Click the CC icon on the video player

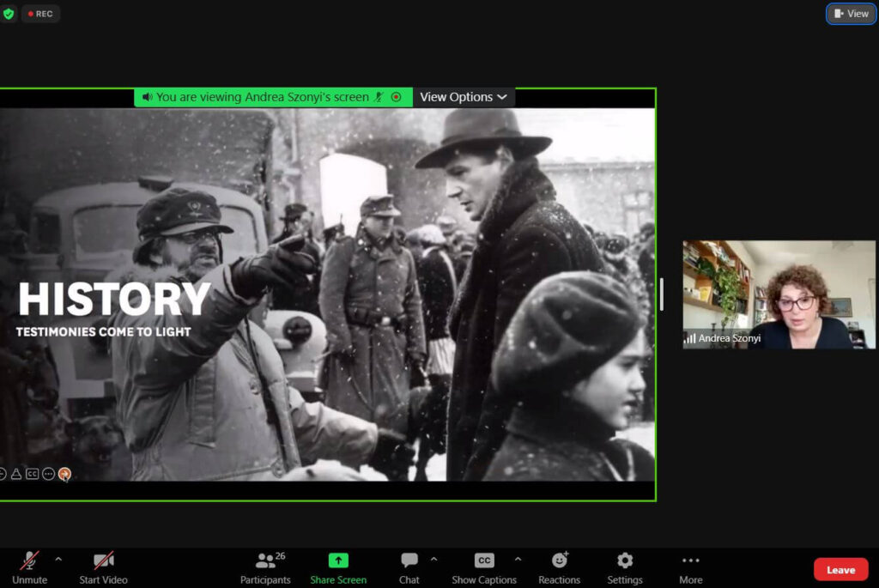tap(33, 473)
